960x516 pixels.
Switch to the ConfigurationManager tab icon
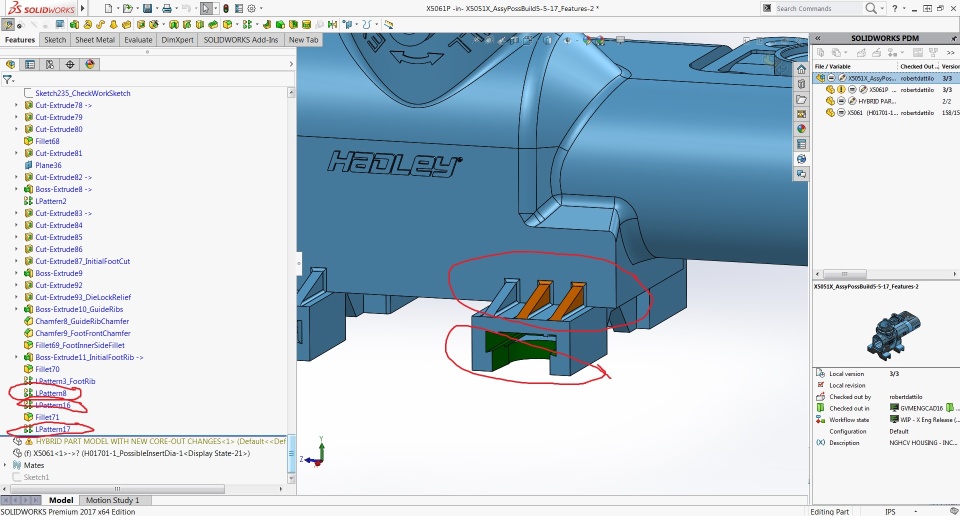50,64
